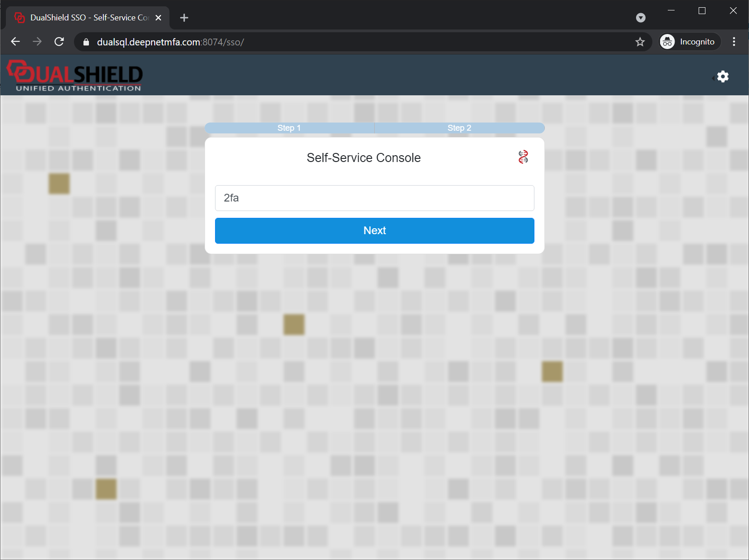Select the Step 1 progress segment

coord(289,128)
